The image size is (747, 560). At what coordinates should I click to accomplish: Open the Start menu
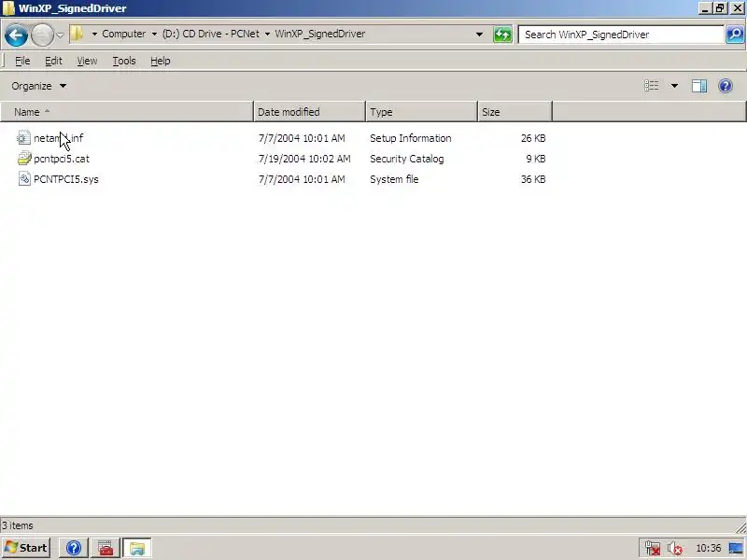[26, 548]
